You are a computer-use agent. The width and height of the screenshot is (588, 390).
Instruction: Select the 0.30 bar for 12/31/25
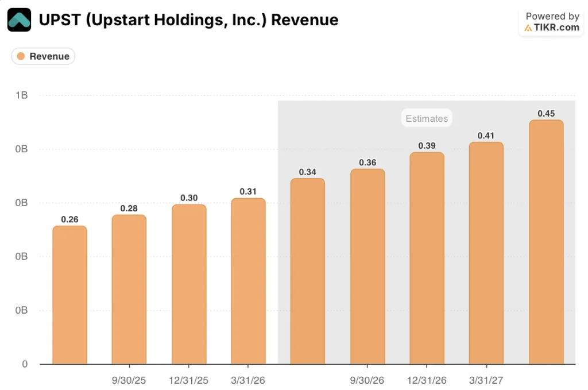[x=189, y=284]
